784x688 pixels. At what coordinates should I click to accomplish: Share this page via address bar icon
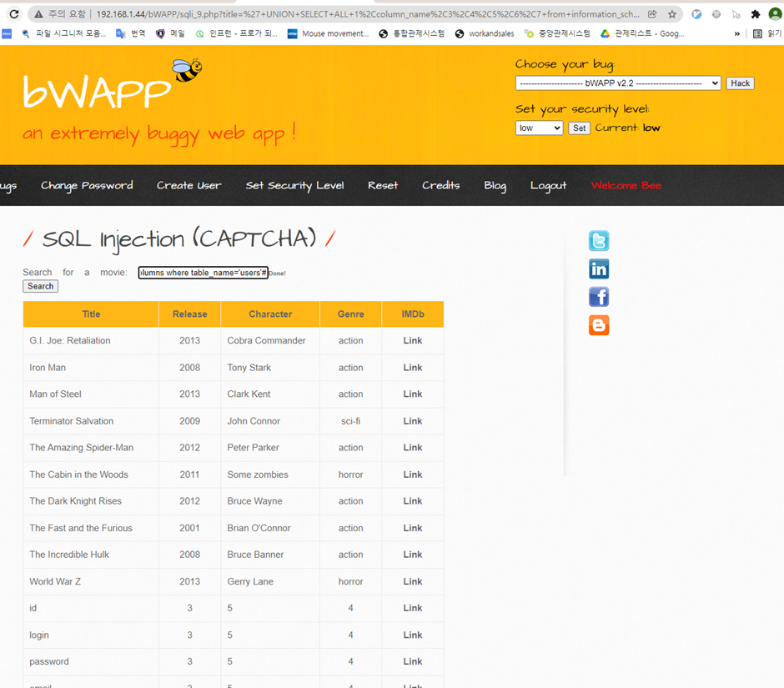[x=652, y=14]
